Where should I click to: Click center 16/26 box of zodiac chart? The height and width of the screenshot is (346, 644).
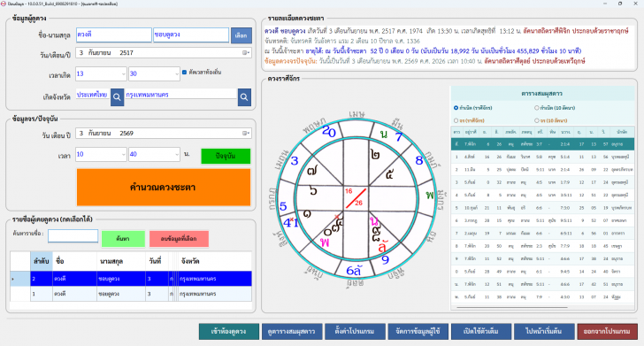pos(356,197)
